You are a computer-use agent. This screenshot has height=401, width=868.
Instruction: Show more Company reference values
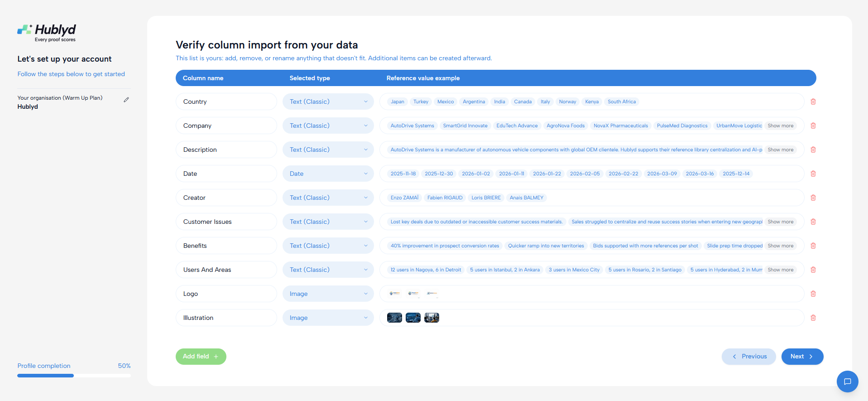pyautogui.click(x=781, y=126)
